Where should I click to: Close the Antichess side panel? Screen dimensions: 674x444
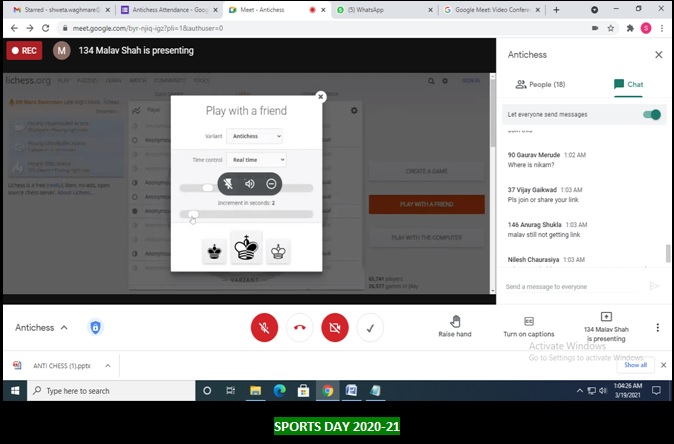[x=659, y=55]
